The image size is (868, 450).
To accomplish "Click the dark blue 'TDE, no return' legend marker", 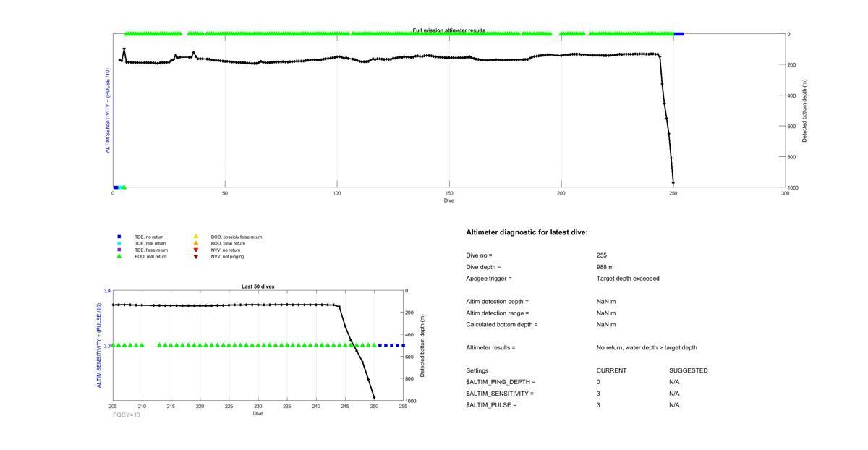I will [x=119, y=237].
